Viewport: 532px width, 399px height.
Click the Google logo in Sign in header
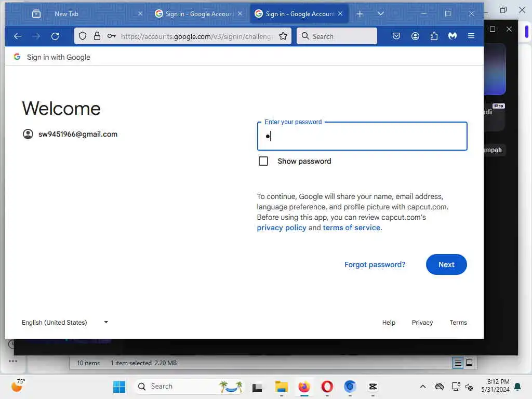coord(17,57)
